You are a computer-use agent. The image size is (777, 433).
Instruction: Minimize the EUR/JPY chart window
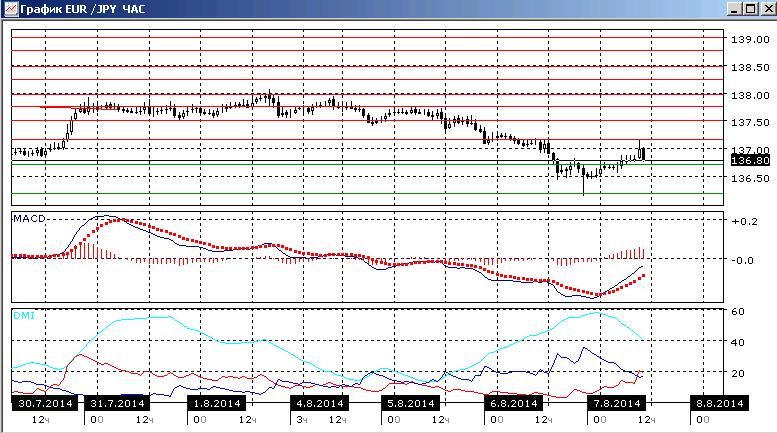click(x=734, y=8)
